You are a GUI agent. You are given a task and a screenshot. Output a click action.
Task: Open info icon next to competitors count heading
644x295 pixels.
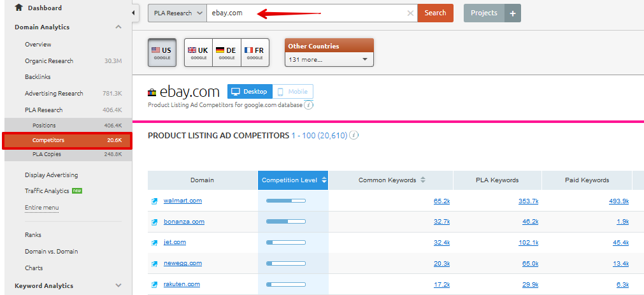click(354, 135)
